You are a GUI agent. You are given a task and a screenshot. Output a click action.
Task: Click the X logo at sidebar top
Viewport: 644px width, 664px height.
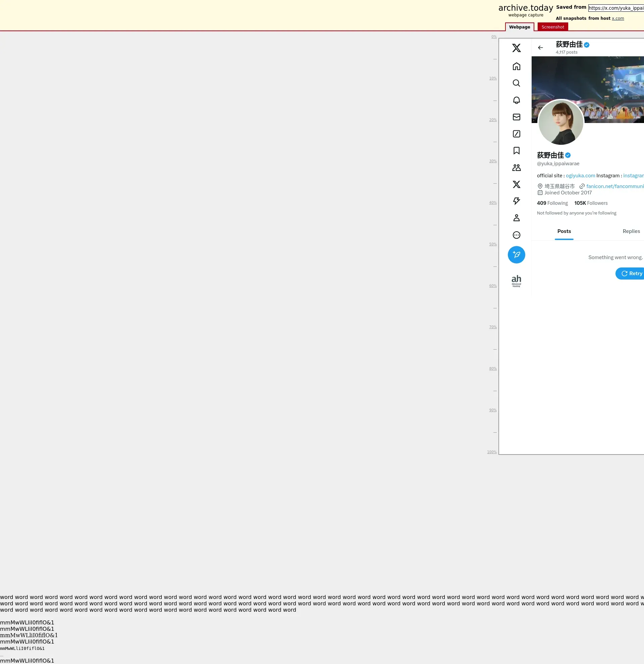[x=516, y=48]
